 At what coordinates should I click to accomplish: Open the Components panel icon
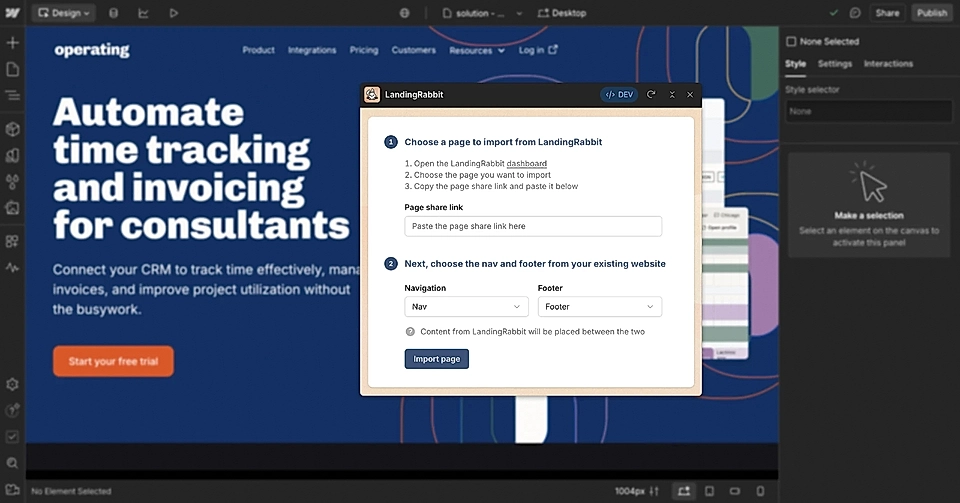(12, 129)
